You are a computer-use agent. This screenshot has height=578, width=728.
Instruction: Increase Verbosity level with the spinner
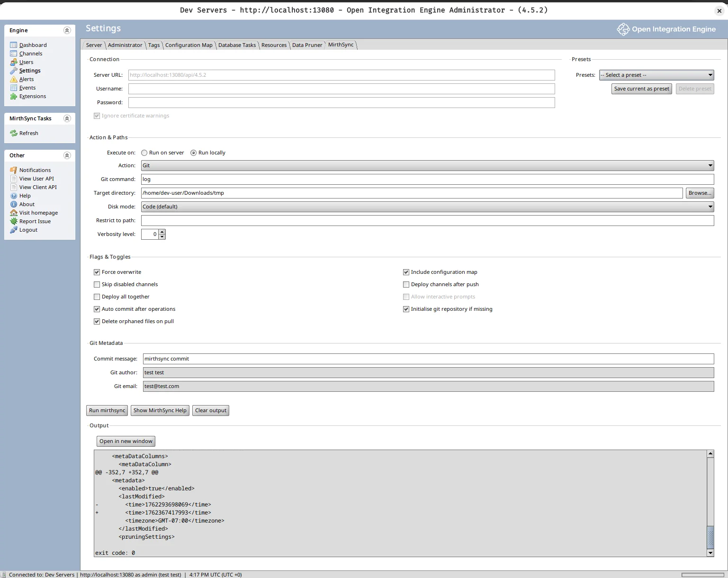162,232
